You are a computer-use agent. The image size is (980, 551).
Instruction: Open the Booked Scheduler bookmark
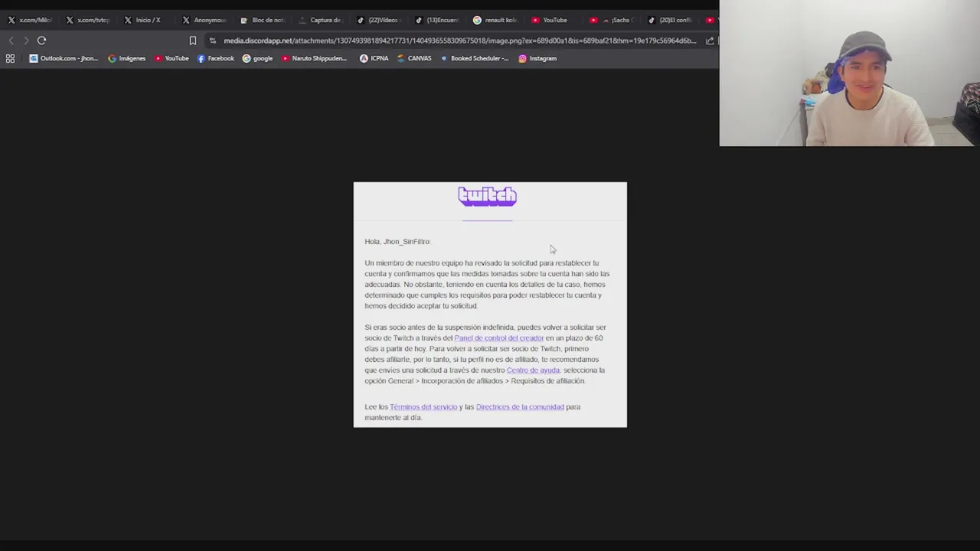(475, 58)
